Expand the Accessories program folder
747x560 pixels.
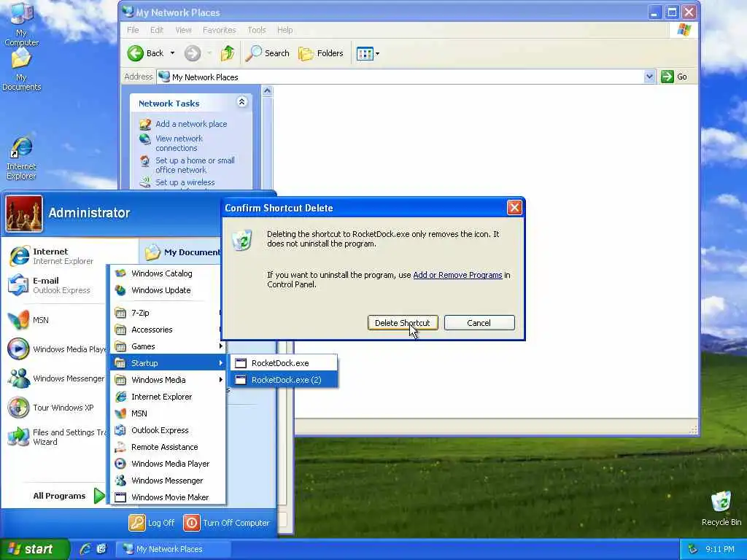167,330
